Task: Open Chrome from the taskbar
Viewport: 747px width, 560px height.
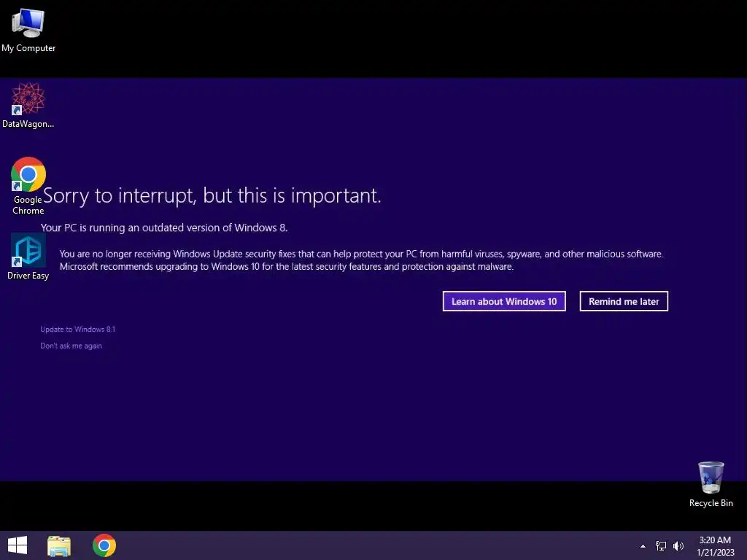Action: pos(104,545)
